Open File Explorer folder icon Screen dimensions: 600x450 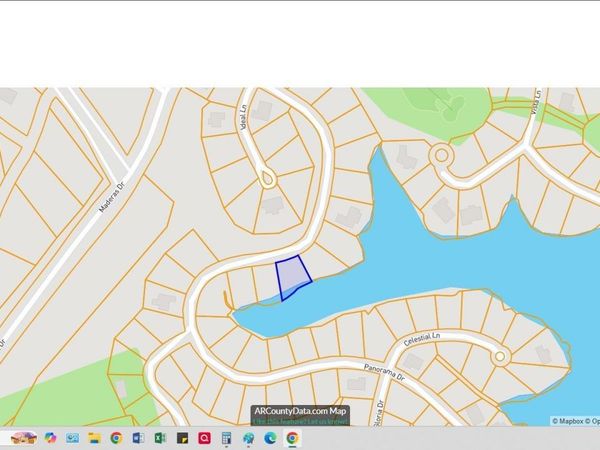pyautogui.click(x=95, y=438)
